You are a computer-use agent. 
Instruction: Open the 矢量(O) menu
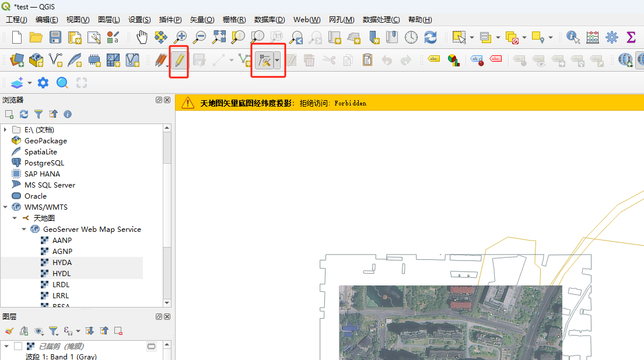point(202,20)
